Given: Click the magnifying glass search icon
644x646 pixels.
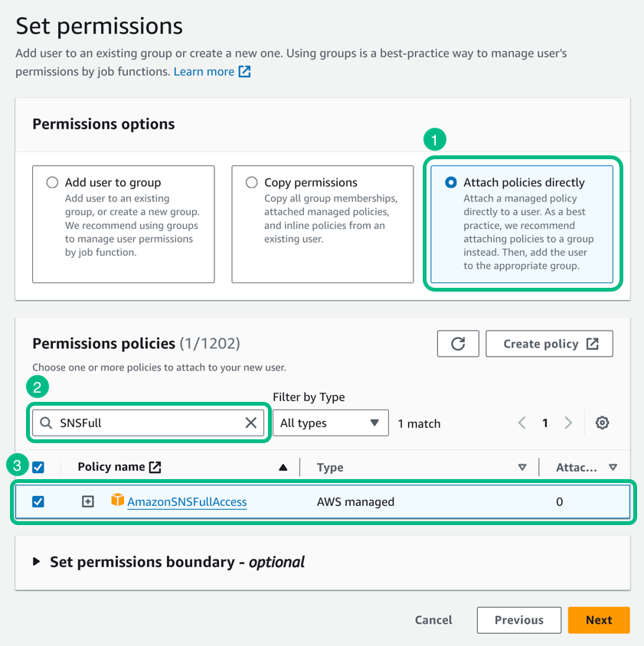Looking at the screenshot, I should coord(45,423).
